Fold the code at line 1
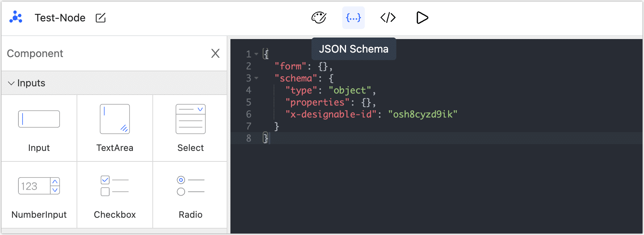 pos(256,54)
